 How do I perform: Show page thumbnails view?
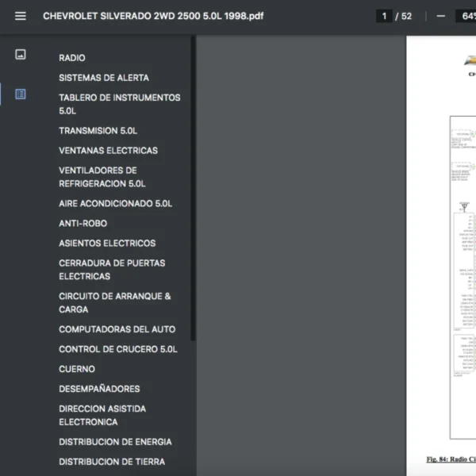[21, 55]
